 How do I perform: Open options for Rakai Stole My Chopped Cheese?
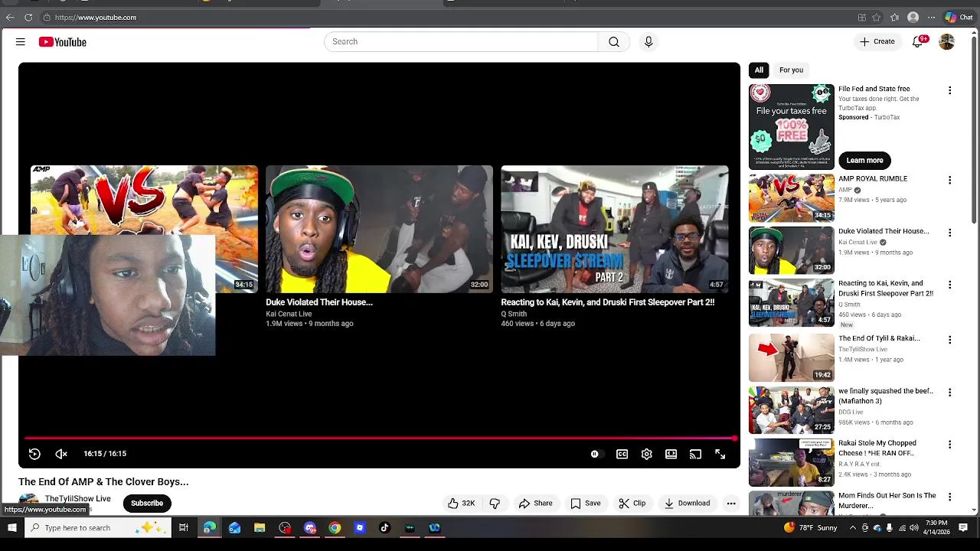950,445
